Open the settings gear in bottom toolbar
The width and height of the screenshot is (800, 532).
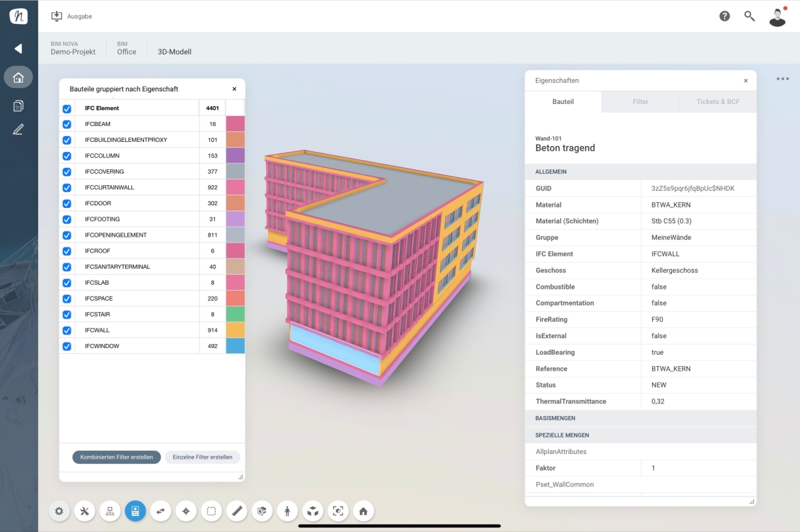coord(59,511)
